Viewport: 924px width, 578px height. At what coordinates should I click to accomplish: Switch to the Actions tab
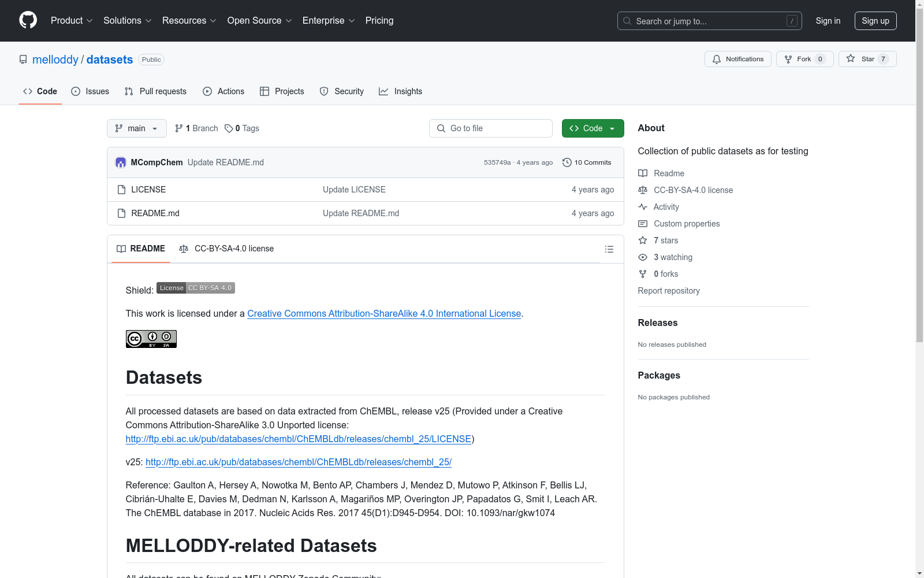[223, 91]
